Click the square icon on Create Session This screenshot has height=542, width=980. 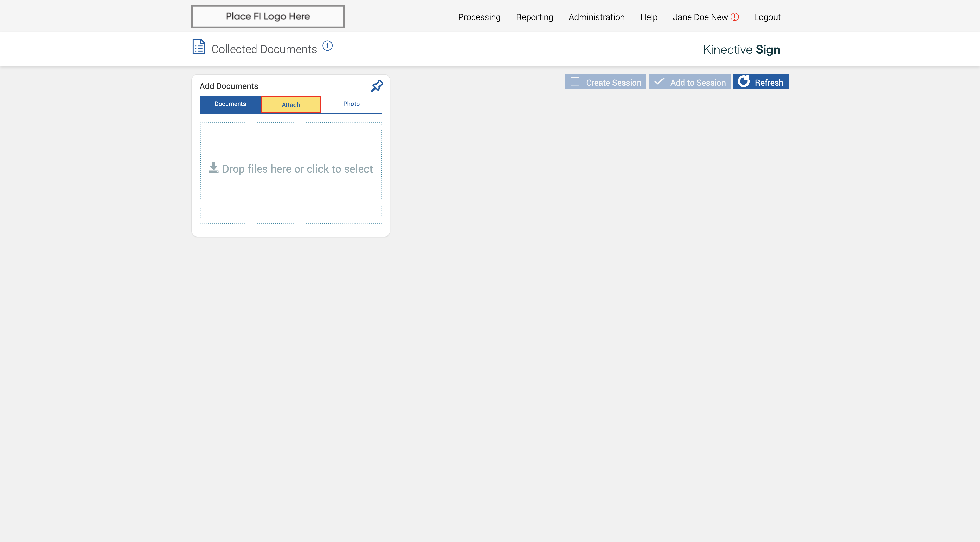pyautogui.click(x=575, y=81)
